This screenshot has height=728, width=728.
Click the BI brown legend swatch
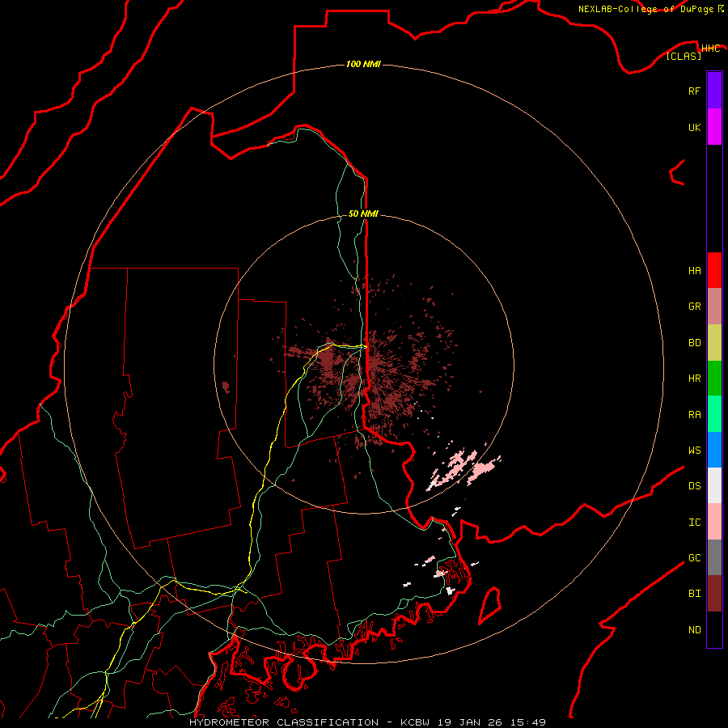point(714,594)
